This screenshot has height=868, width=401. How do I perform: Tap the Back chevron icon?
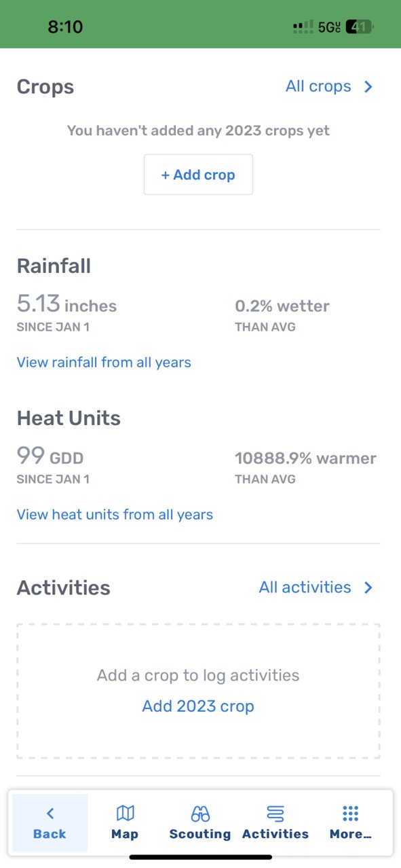(x=50, y=813)
